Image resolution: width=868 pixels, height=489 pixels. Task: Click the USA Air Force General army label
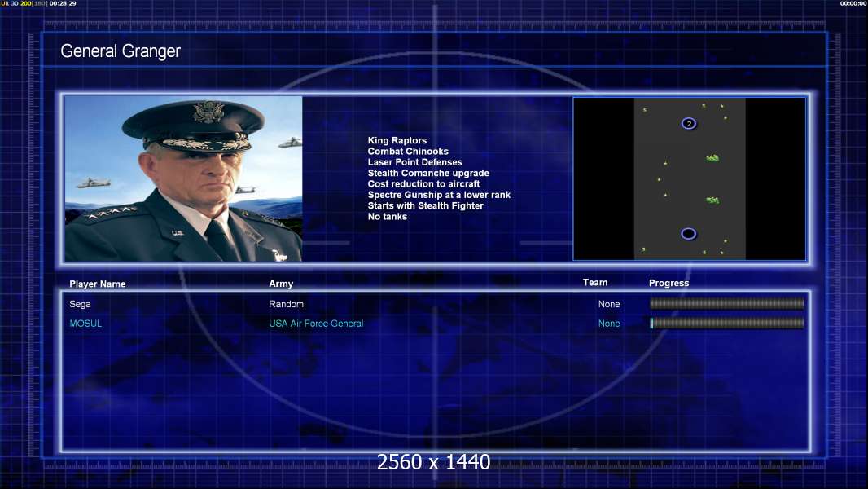[316, 324]
